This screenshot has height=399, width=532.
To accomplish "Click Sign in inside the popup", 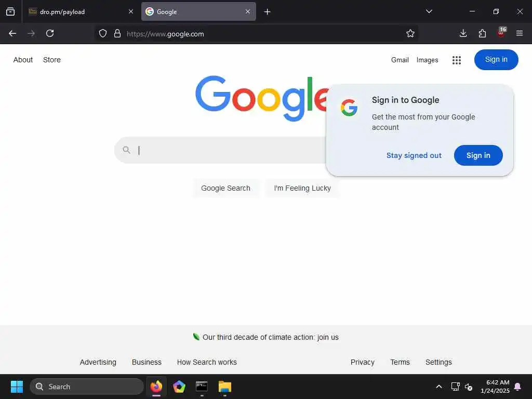I will pyautogui.click(x=478, y=155).
